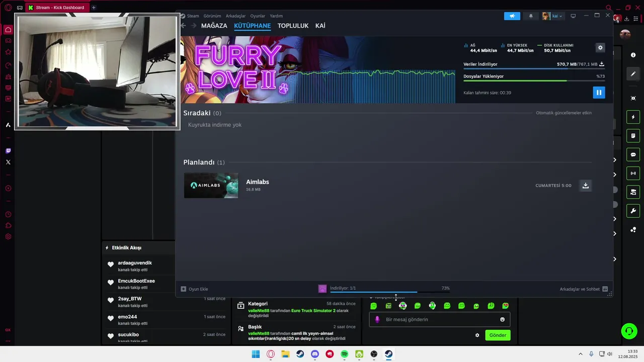
Task: Open Kick chat settings gear
Action: click(477, 335)
